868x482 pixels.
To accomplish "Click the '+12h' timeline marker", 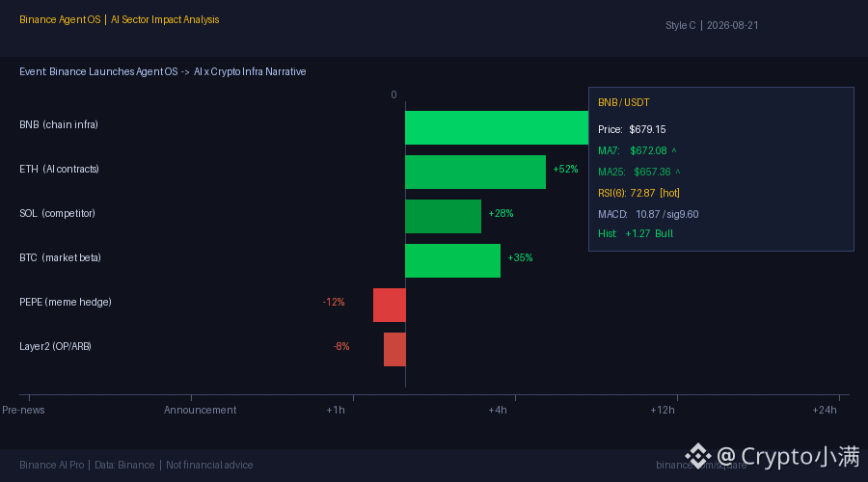I will point(662,410).
